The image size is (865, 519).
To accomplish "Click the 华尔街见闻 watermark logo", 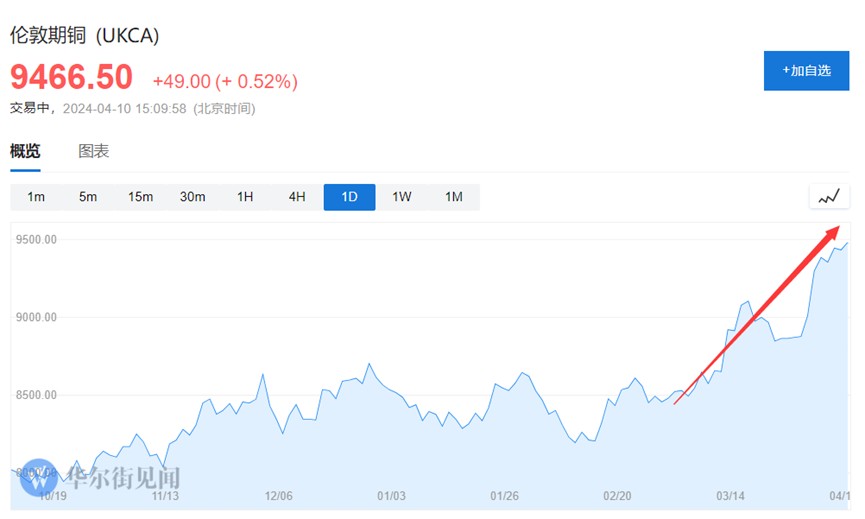I will point(100,478).
